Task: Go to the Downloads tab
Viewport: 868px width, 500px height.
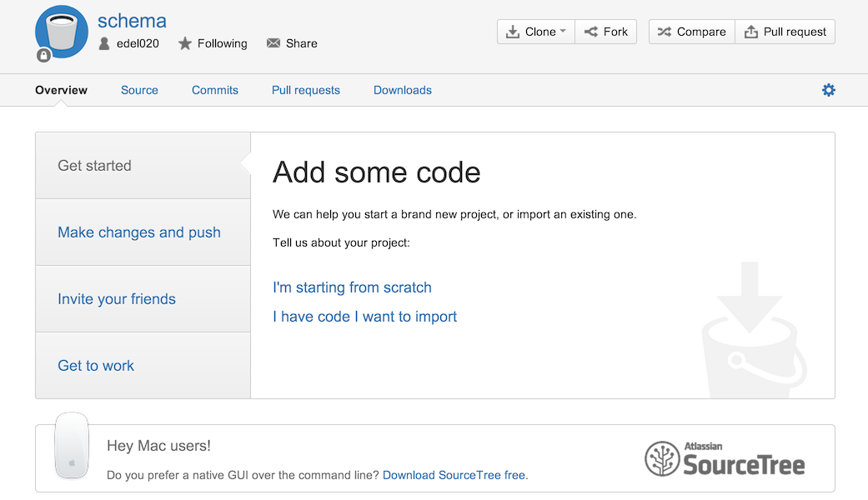Action: coord(403,90)
